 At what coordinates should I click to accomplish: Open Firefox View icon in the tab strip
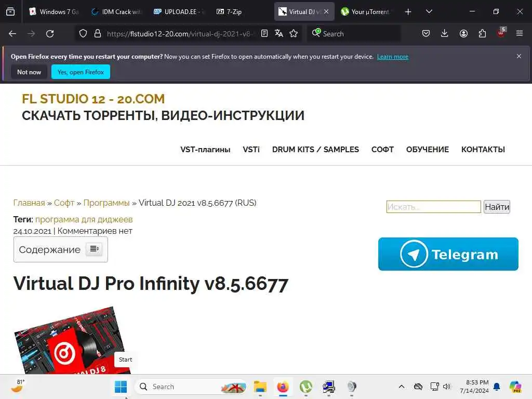[10, 12]
